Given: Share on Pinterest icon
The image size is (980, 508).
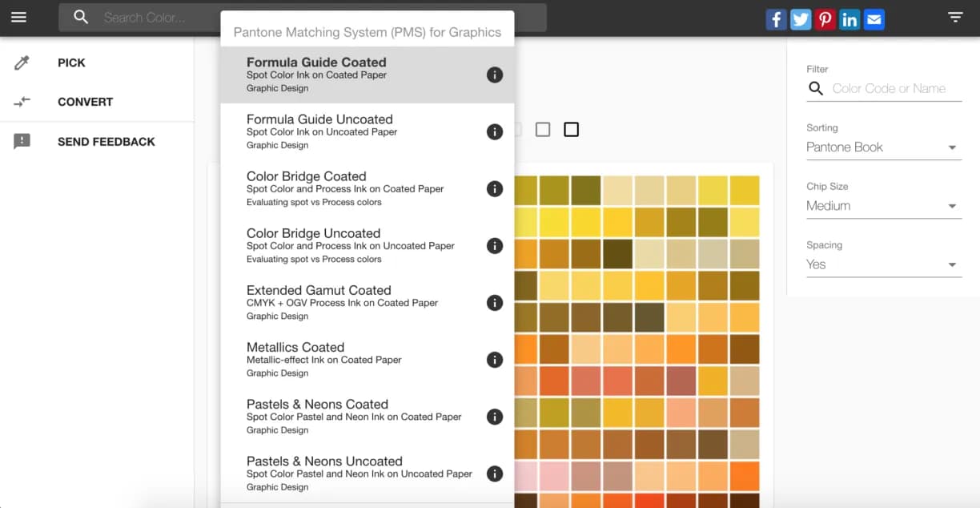Looking at the screenshot, I should coord(825,19).
